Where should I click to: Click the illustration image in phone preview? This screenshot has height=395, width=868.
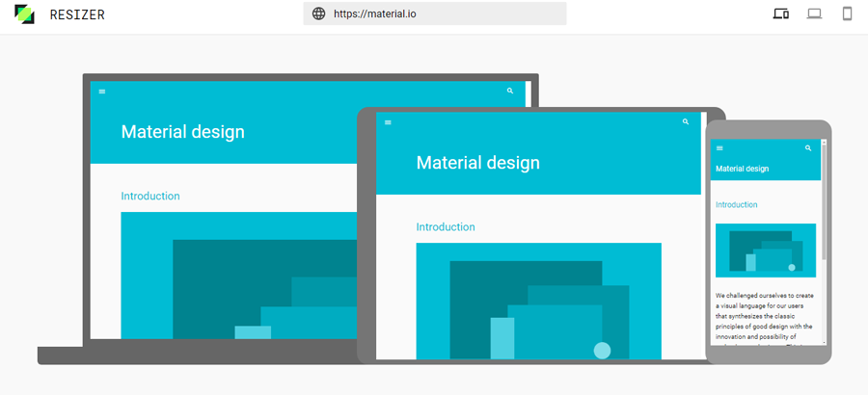766,250
